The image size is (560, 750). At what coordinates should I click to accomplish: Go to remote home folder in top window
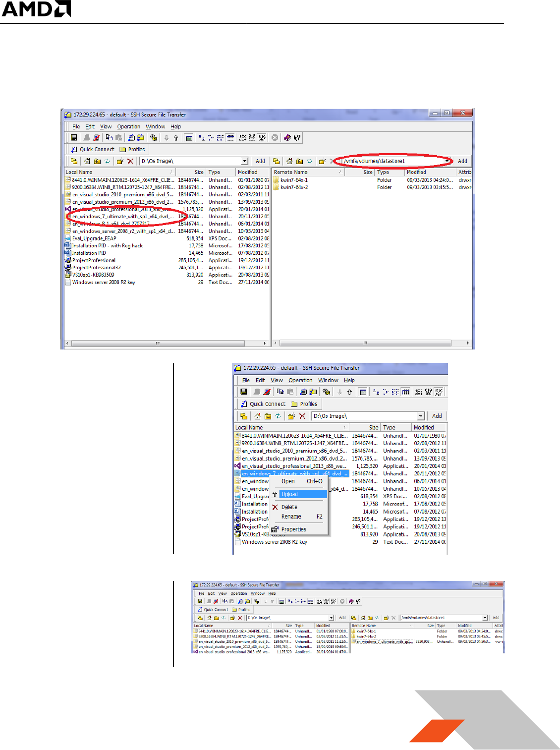point(289,161)
